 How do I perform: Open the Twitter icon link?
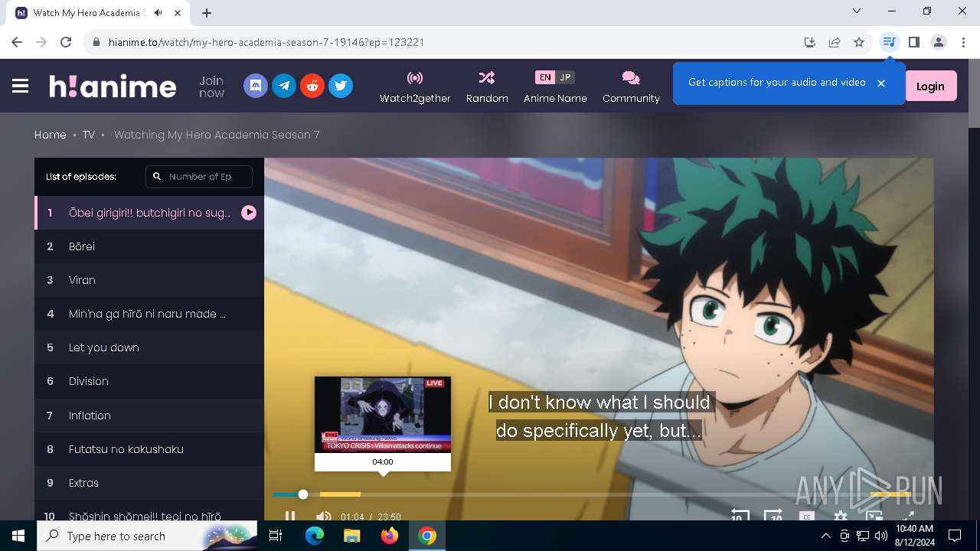point(341,86)
